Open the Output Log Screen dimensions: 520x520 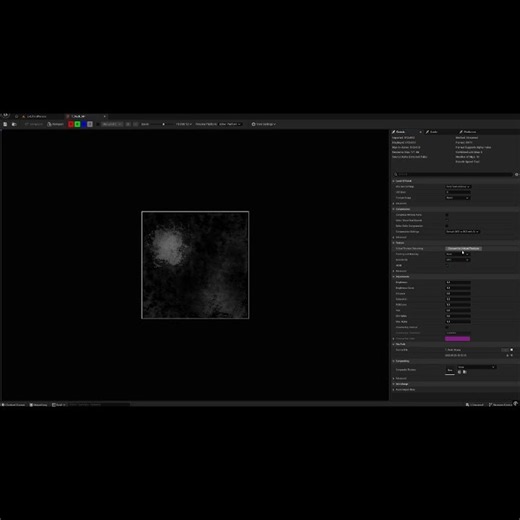tap(39, 405)
